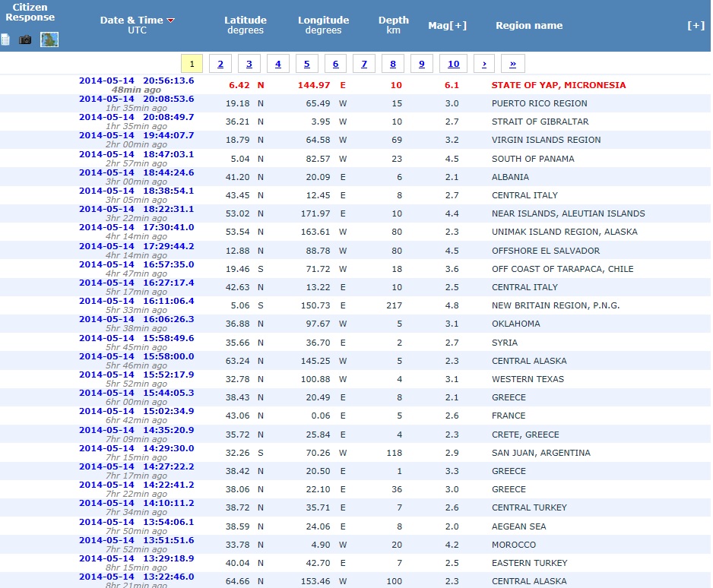Go to page 5

[307, 64]
